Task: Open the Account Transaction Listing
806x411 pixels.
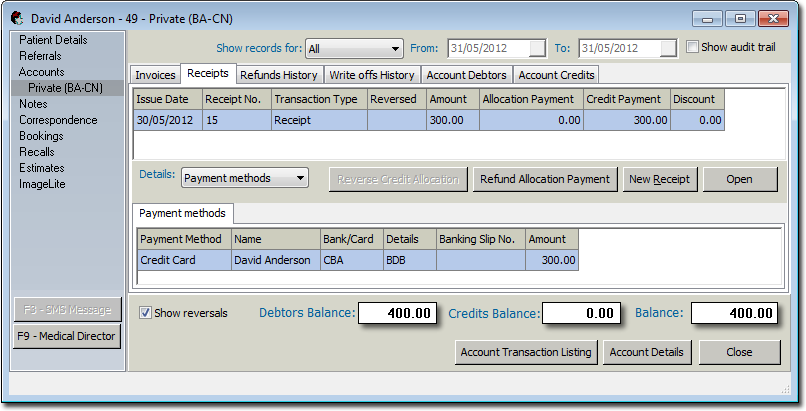Action: tap(526, 352)
